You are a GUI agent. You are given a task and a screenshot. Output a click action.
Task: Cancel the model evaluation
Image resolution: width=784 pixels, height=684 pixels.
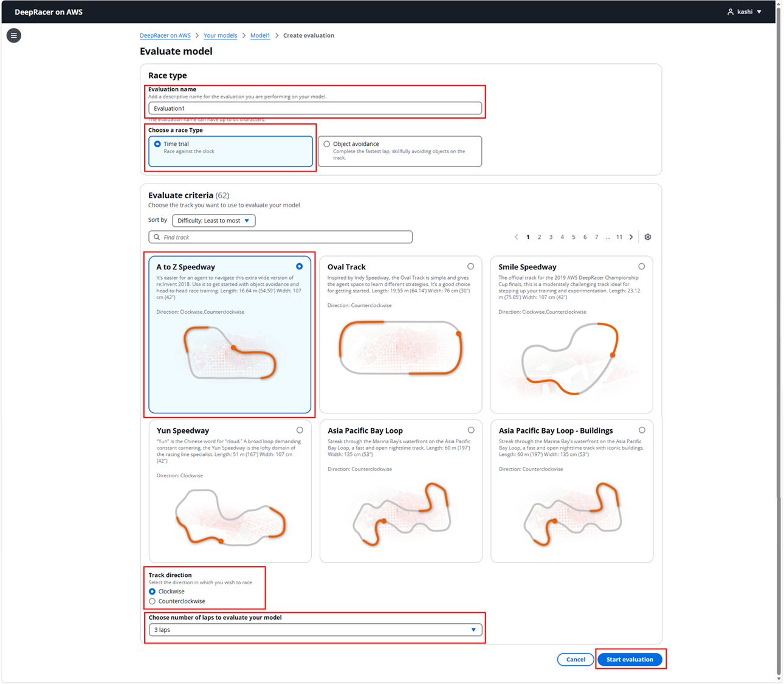click(575, 659)
